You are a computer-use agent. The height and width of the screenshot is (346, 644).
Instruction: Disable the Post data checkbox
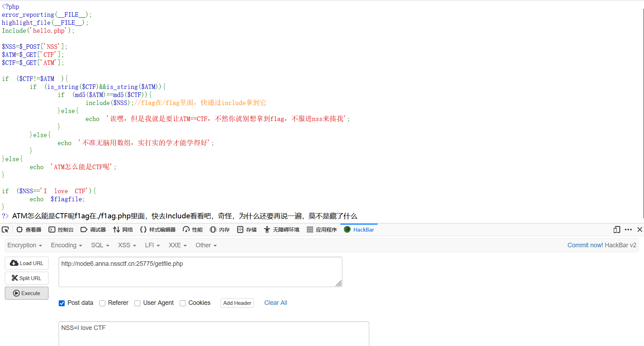click(x=62, y=303)
